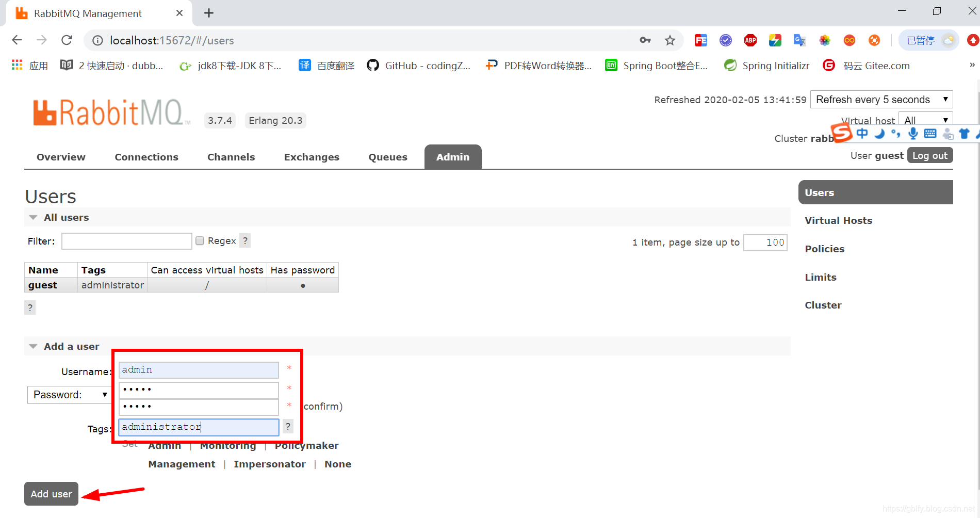This screenshot has height=518, width=980.
Task: Set the None tag
Action: 338,464
